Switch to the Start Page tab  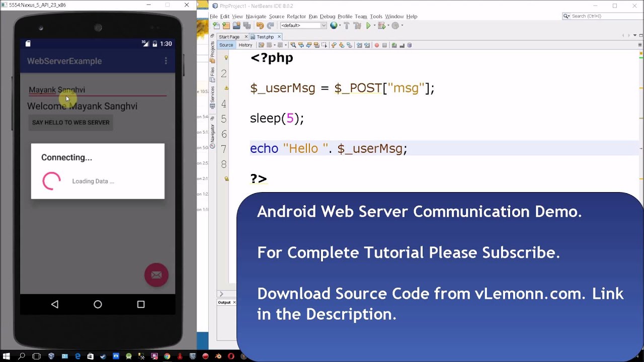pyautogui.click(x=230, y=36)
